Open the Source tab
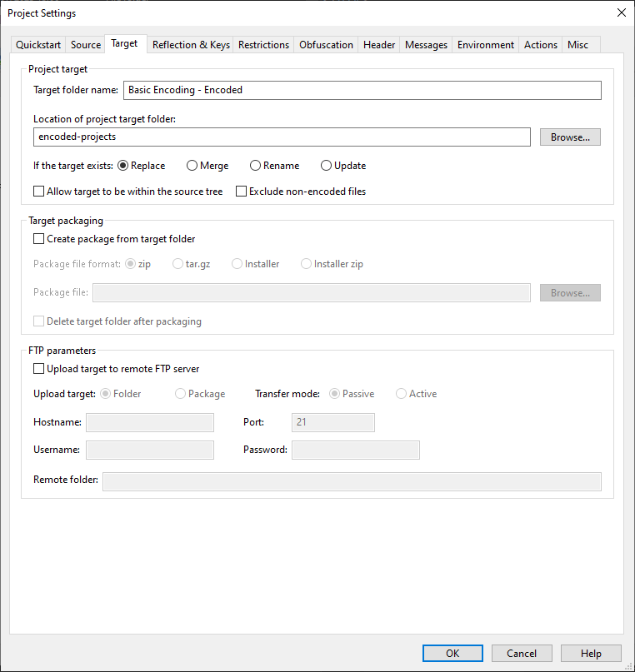The height and width of the screenshot is (672, 635). point(85,45)
